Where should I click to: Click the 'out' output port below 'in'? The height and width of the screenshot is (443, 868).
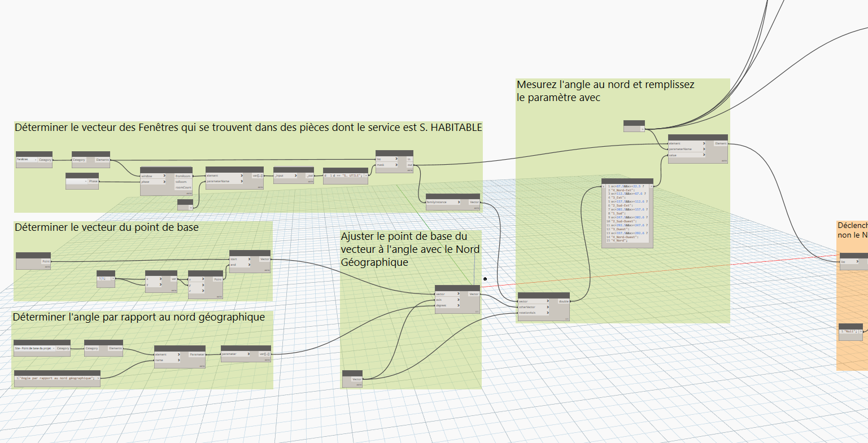(410, 165)
